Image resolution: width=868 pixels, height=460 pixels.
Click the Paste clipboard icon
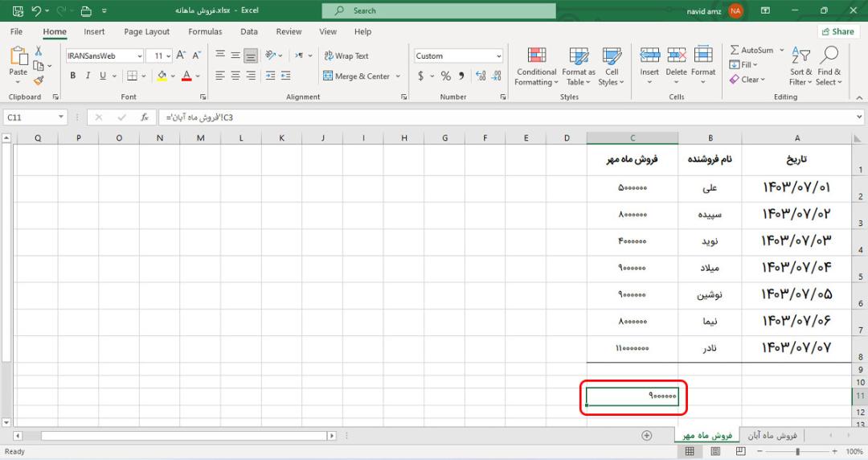[x=18, y=56]
